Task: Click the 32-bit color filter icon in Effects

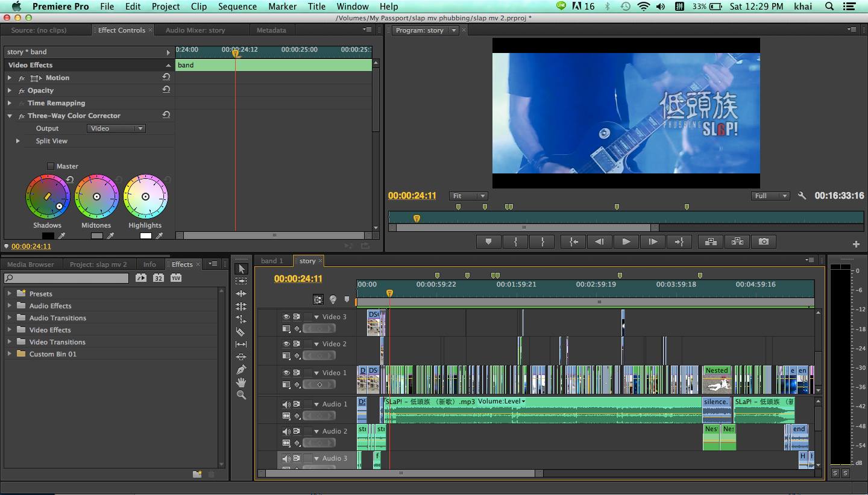Action: tap(158, 278)
